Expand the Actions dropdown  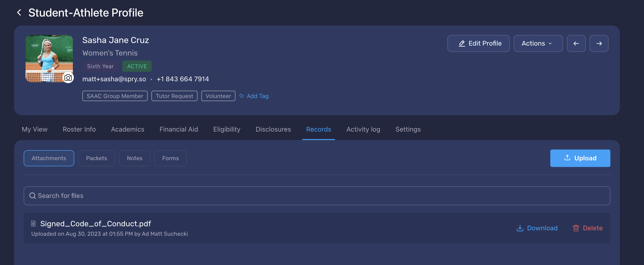(x=538, y=43)
